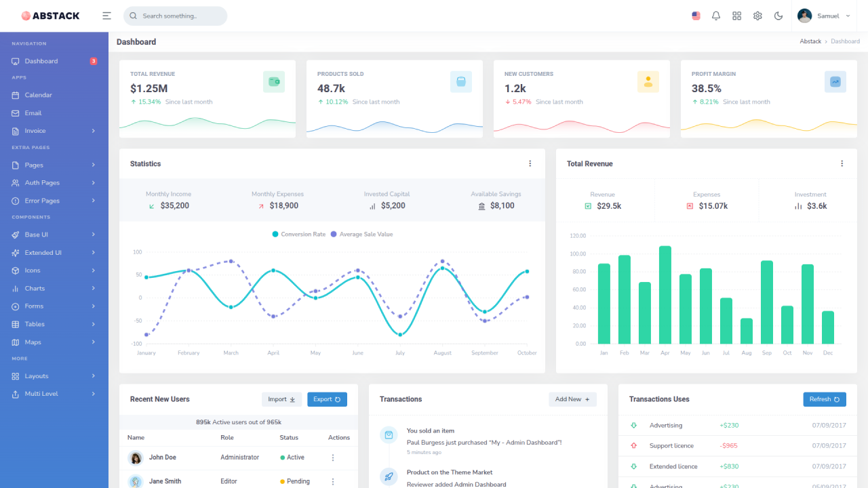Click the Extended licence green arrow icon
Viewport: 868px width, 488px height.
coord(634,466)
